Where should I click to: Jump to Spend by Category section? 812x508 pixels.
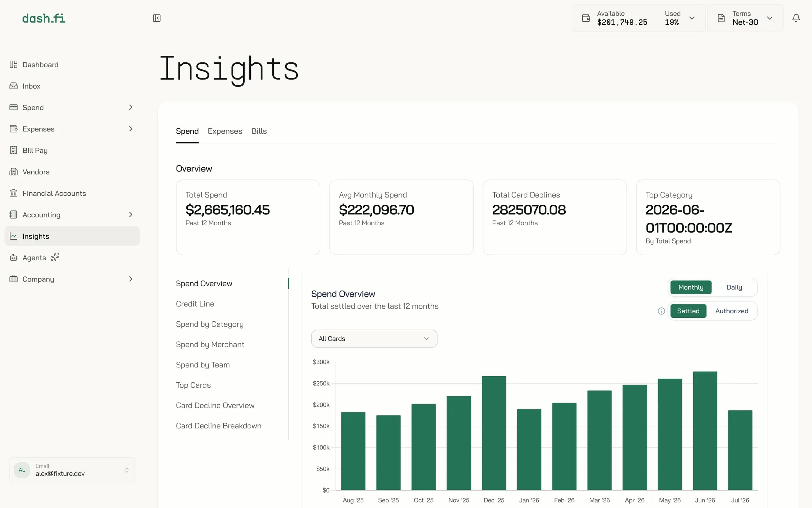210,324
